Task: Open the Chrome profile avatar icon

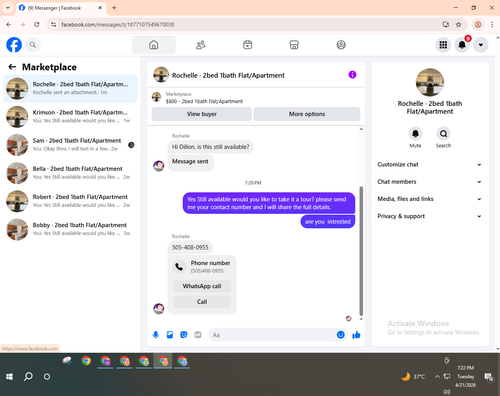Action: (x=478, y=24)
